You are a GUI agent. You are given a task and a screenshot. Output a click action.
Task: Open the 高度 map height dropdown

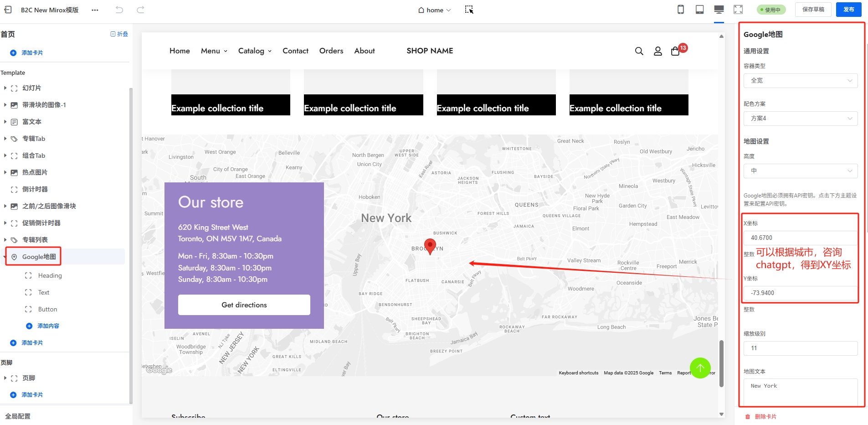click(x=801, y=171)
